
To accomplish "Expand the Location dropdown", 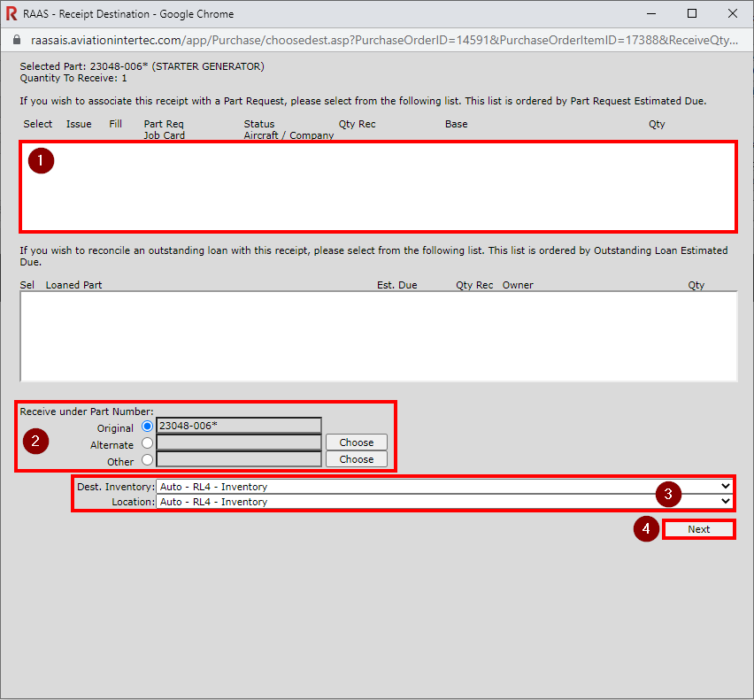I will [443, 502].
